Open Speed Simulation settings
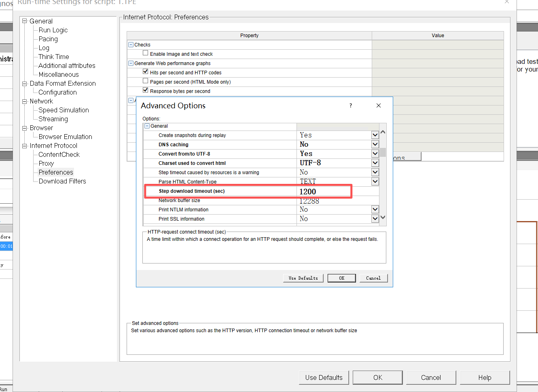The height and width of the screenshot is (392, 538). point(64,110)
